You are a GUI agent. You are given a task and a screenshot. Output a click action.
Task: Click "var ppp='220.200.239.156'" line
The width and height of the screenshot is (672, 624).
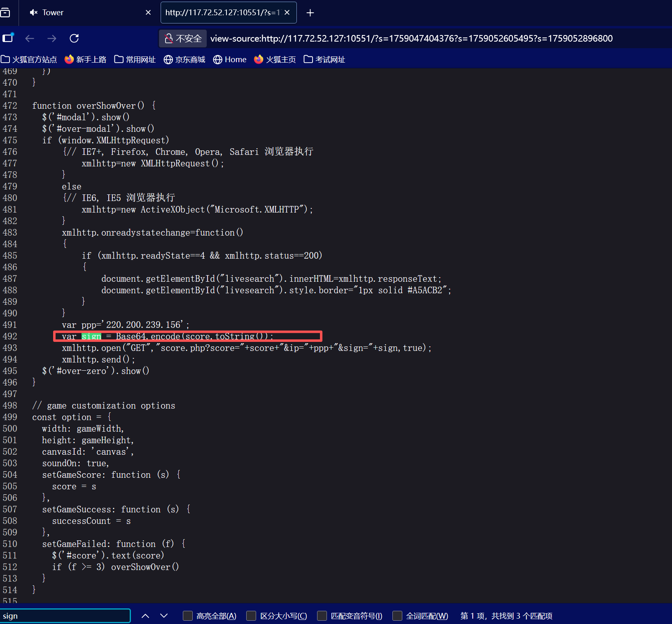126,325
